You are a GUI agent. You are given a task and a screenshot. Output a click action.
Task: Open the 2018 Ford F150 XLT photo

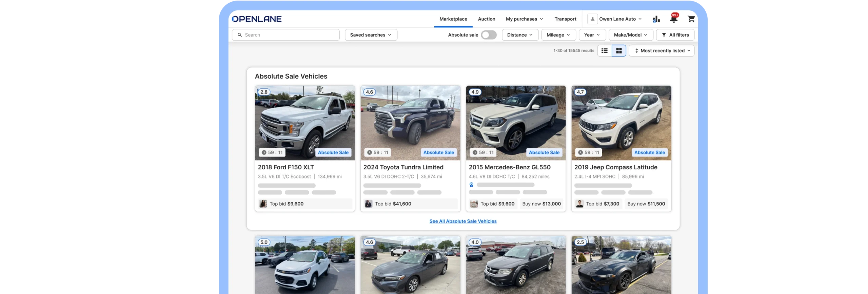(x=305, y=123)
